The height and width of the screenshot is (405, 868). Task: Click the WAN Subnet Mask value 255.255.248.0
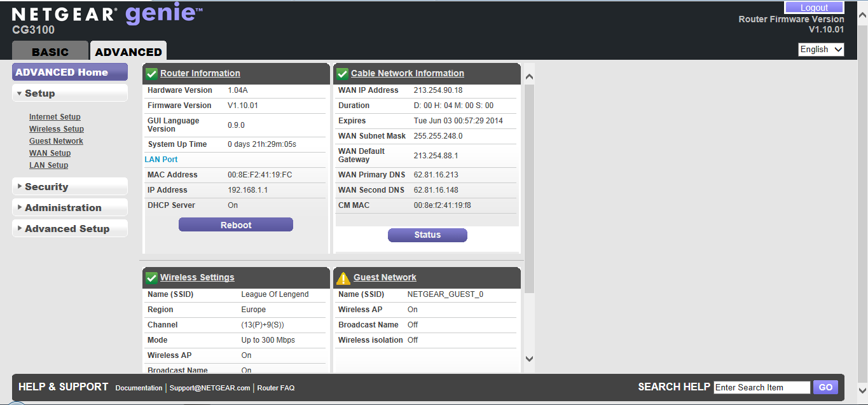point(438,136)
